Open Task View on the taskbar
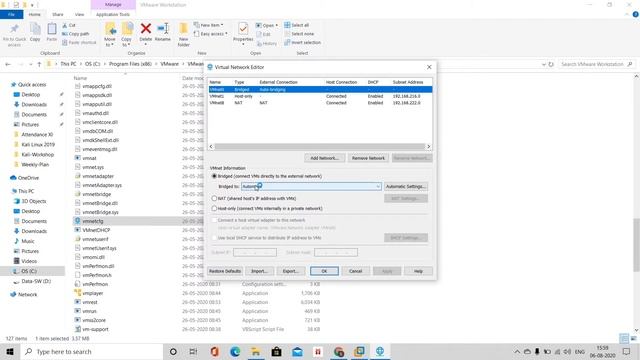This screenshot has width=640, height=360. (x=193, y=351)
